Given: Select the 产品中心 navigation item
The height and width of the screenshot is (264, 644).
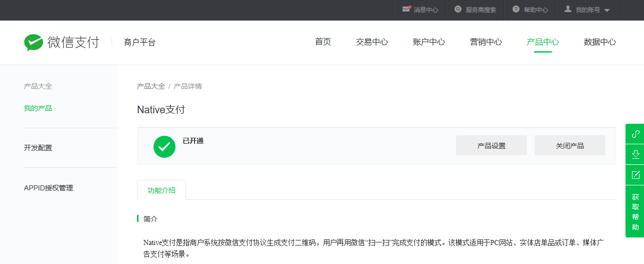Looking at the screenshot, I should 543,42.
